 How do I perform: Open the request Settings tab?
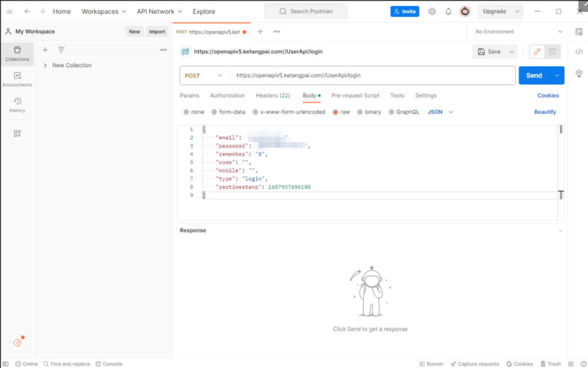click(426, 96)
